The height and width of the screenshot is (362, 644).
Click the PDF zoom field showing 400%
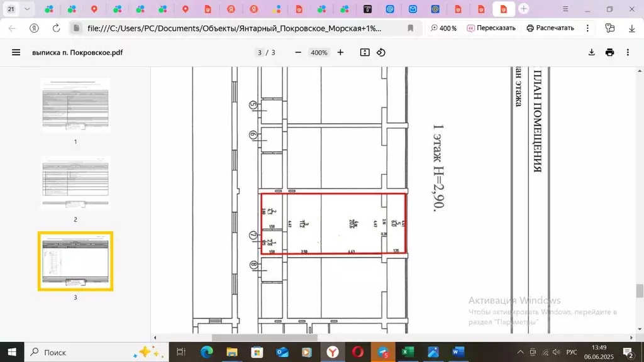[319, 53]
